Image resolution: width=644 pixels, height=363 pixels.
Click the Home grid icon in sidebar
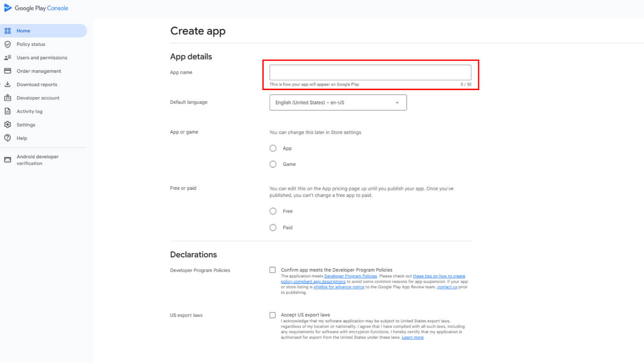(8, 31)
